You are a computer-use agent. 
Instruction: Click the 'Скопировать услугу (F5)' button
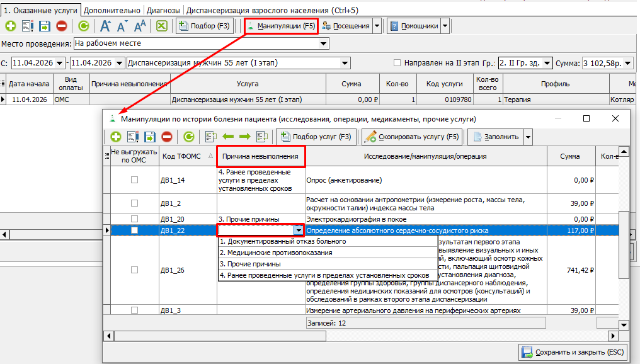coord(412,137)
